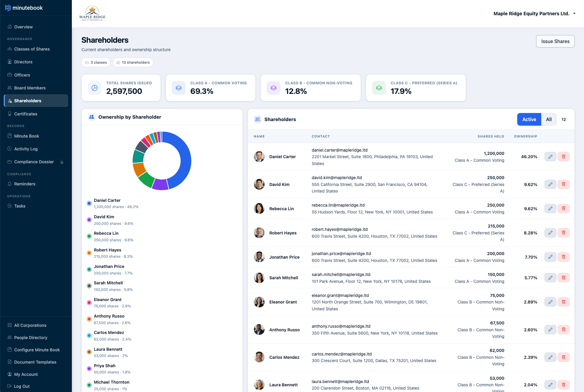Click the lock toggle on Compliance Dossier
Image resolution: width=584 pixels, height=392 pixels.
coord(62,162)
